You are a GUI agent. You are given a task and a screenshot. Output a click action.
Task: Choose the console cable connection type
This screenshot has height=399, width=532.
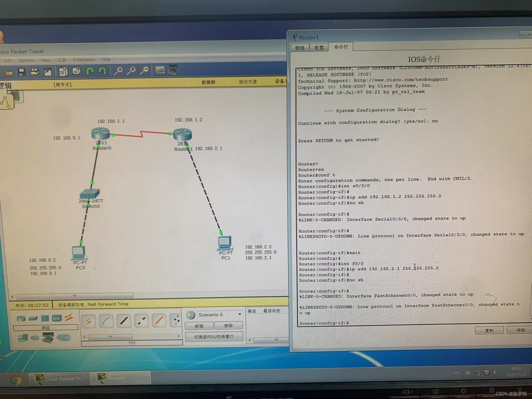point(106,321)
